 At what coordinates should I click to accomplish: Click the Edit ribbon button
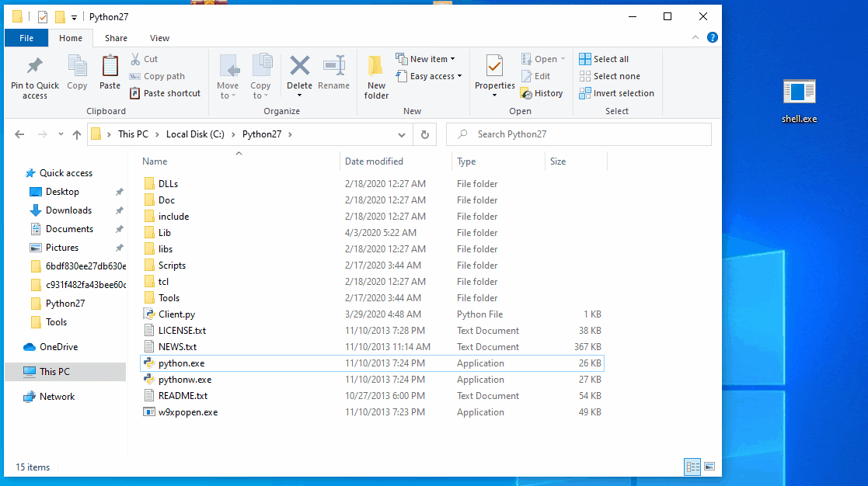535,76
